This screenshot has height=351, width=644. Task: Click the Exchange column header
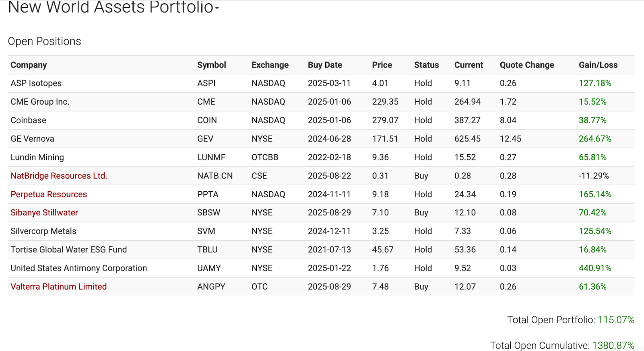coord(270,65)
